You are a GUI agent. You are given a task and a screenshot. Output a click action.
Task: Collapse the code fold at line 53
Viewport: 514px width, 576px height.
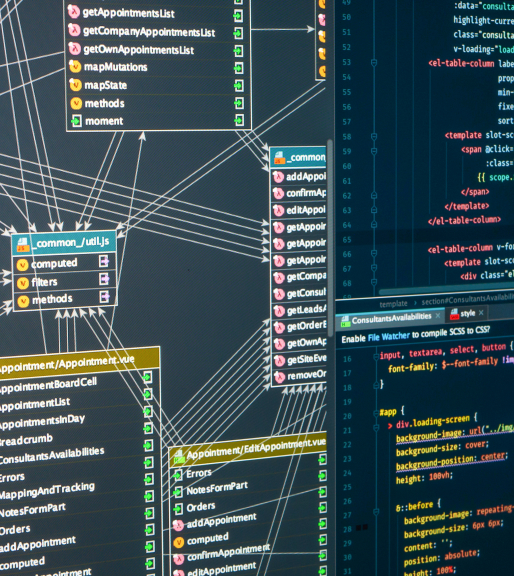(x=374, y=63)
